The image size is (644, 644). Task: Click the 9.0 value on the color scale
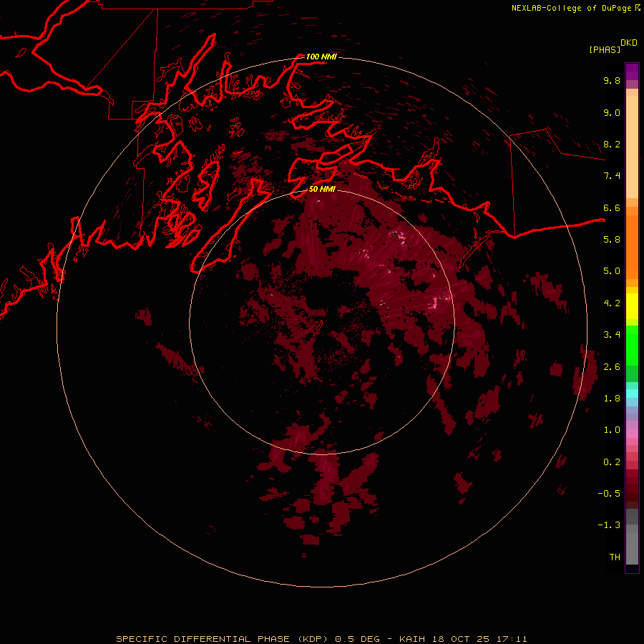point(612,112)
